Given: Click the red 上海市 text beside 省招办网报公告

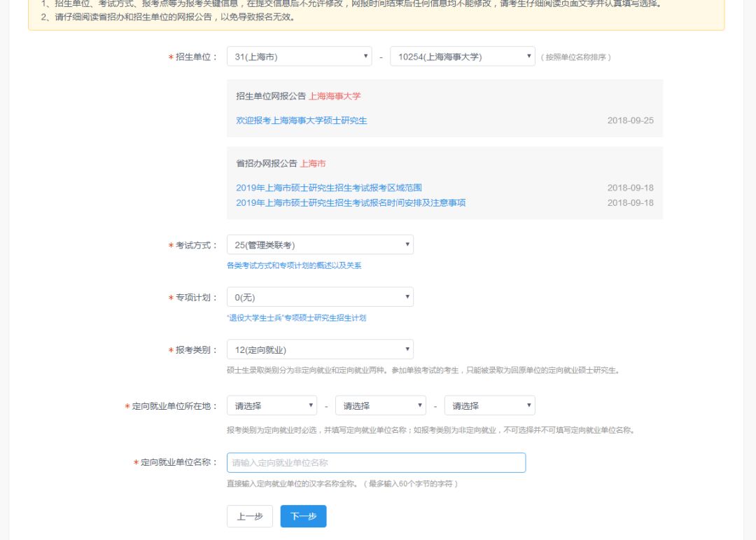Looking at the screenshot, I should 313,163.
